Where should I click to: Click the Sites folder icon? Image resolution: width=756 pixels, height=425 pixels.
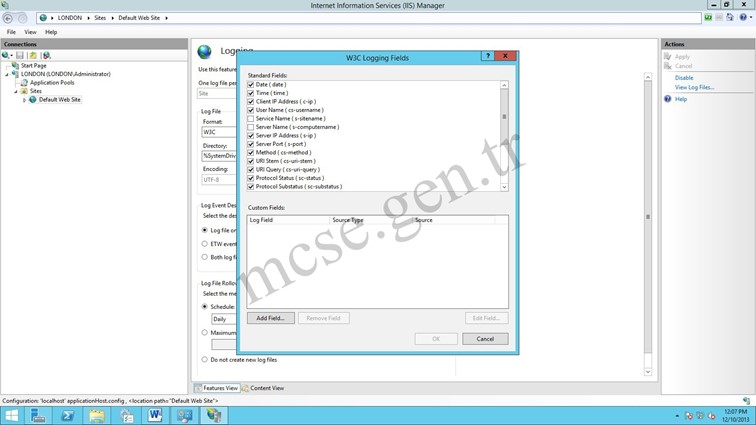24,91
